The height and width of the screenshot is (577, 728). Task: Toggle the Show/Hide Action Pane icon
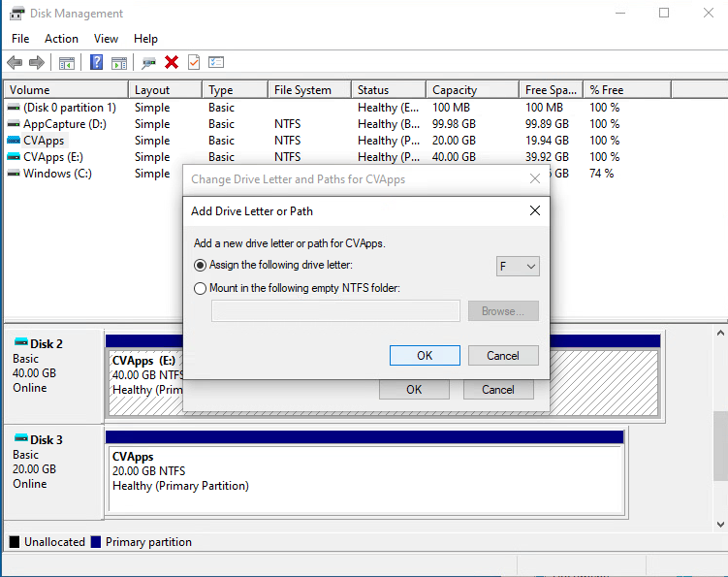tap(119, 63)
